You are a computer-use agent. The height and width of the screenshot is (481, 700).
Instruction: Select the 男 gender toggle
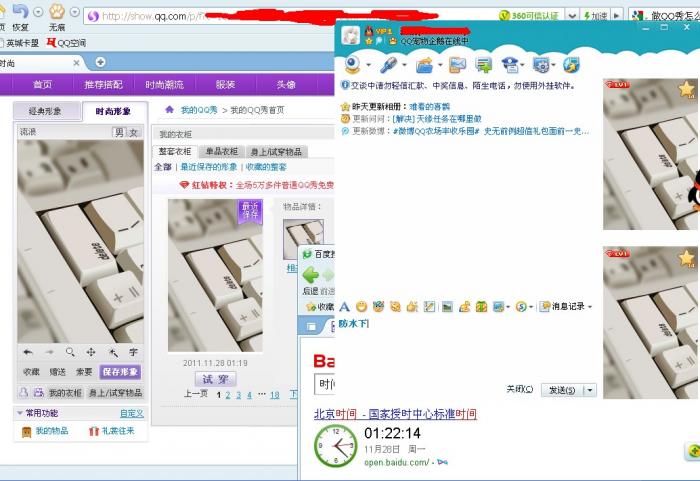click(119, 132)
